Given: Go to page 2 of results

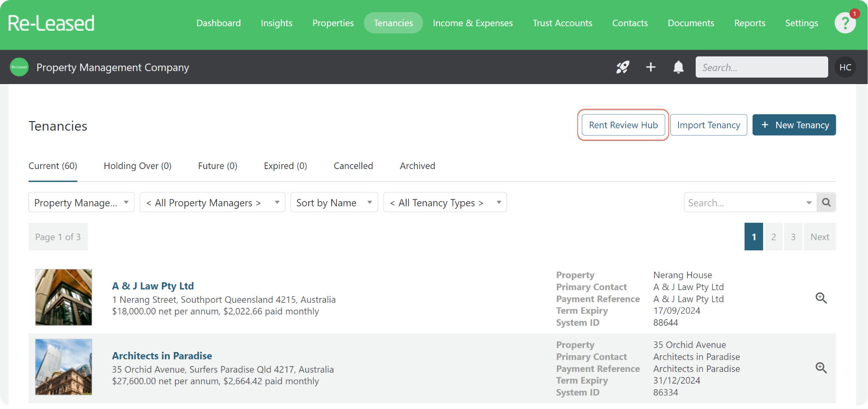Looking at the screenshot, I should pos(773,237).
